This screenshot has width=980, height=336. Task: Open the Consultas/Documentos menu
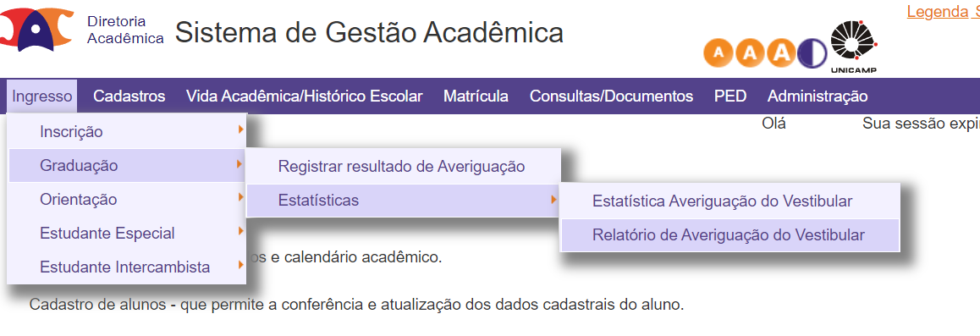pos(611,96)
